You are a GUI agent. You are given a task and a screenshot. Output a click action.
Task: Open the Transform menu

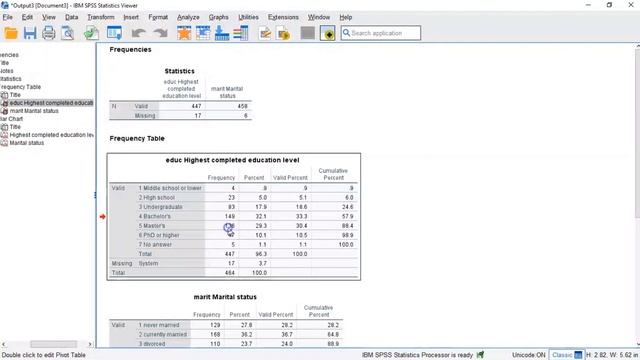pyautogui.click(x=101, y=17)
